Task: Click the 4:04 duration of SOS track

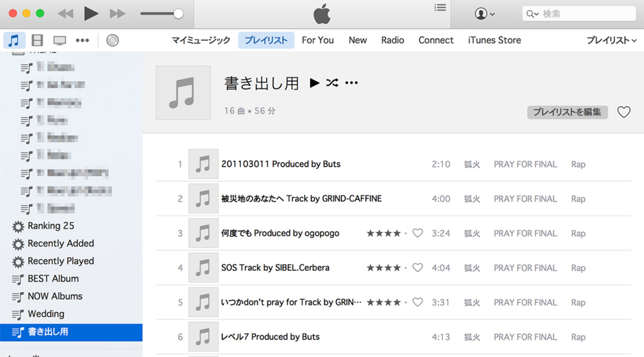Action: coord(441,268)
